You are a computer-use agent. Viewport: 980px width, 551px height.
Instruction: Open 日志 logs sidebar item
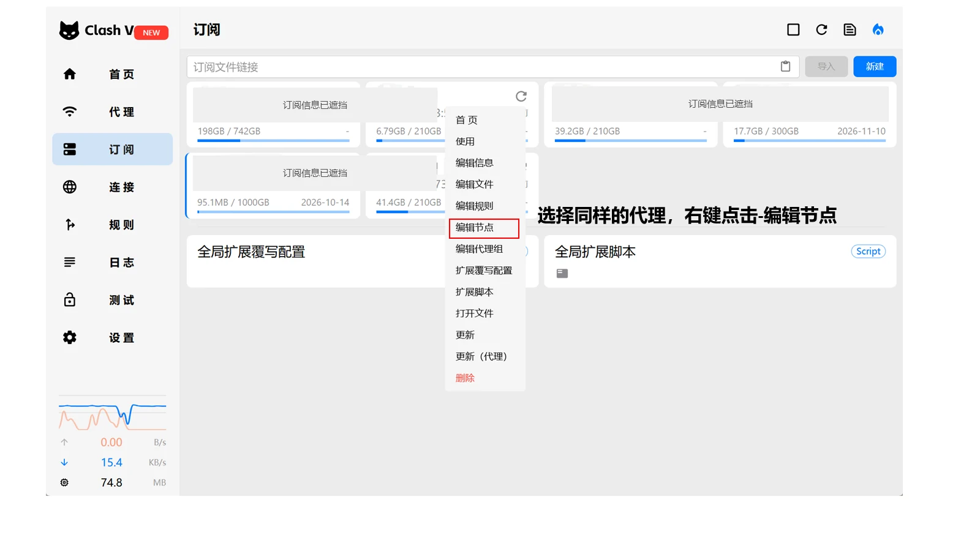tap(113, 263)
